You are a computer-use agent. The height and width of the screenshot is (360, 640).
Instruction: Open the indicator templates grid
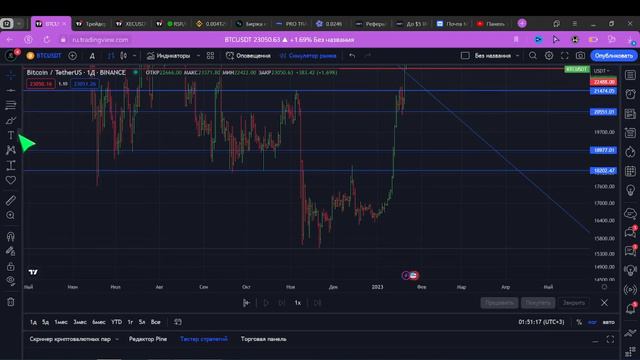click(x=210, y=56)
